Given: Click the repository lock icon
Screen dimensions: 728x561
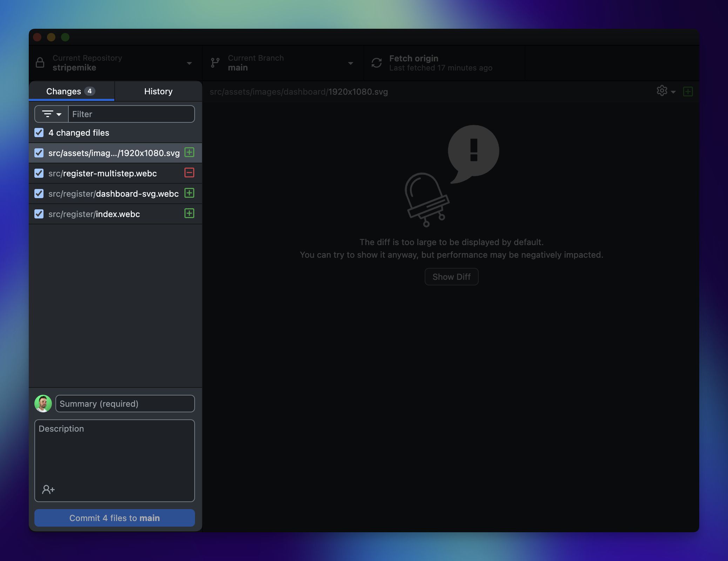Looking at the screenshot, I should [x=40, y=63].
